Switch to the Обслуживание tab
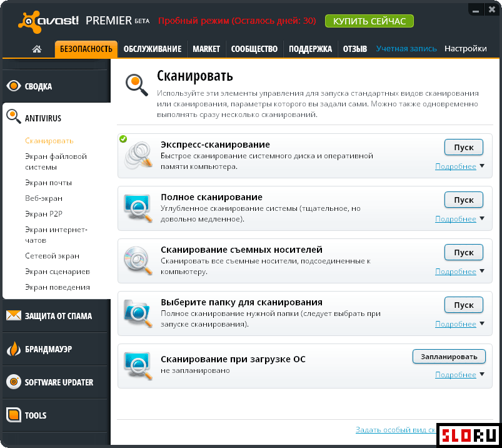The width and height of the screenshot is (502, 448). [x=153, y=49]
